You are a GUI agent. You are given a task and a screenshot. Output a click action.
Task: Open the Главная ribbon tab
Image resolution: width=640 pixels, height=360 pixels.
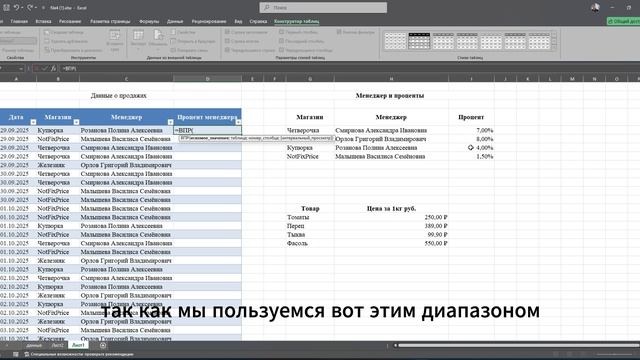point(19,21)
